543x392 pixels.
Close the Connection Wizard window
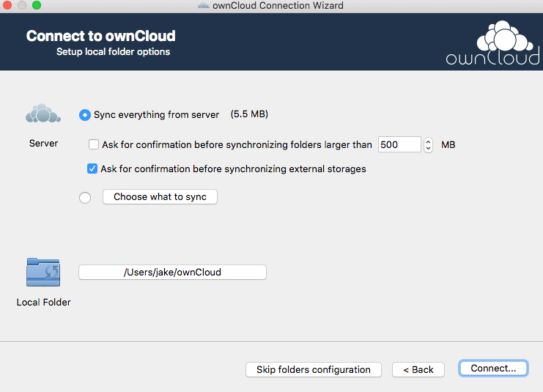click(7, 5)
